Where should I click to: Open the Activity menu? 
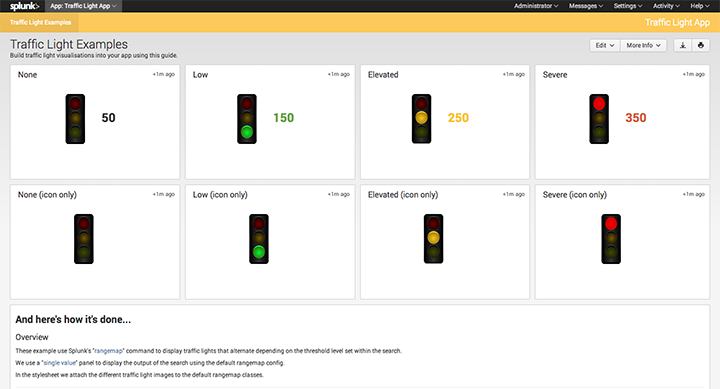[x=666, y=6]
